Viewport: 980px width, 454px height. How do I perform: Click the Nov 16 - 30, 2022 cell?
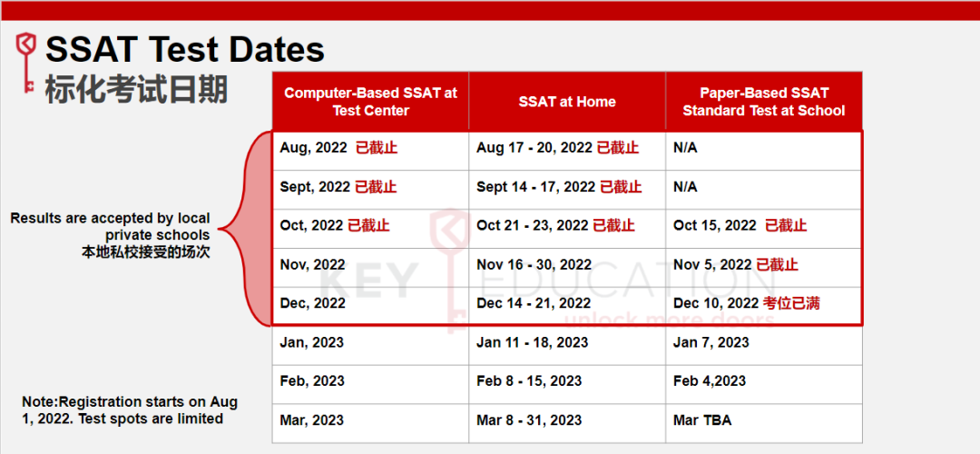click(x=534, y=265)
